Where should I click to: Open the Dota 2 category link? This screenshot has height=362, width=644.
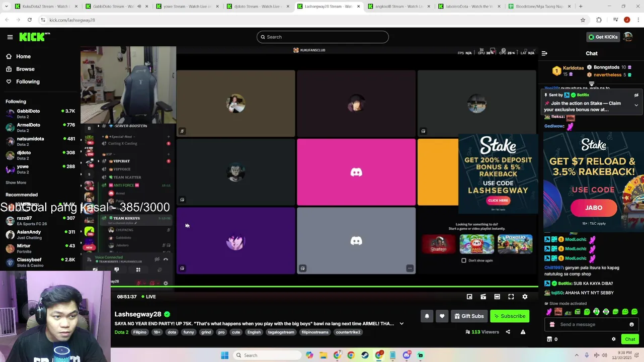click(121, 332)
